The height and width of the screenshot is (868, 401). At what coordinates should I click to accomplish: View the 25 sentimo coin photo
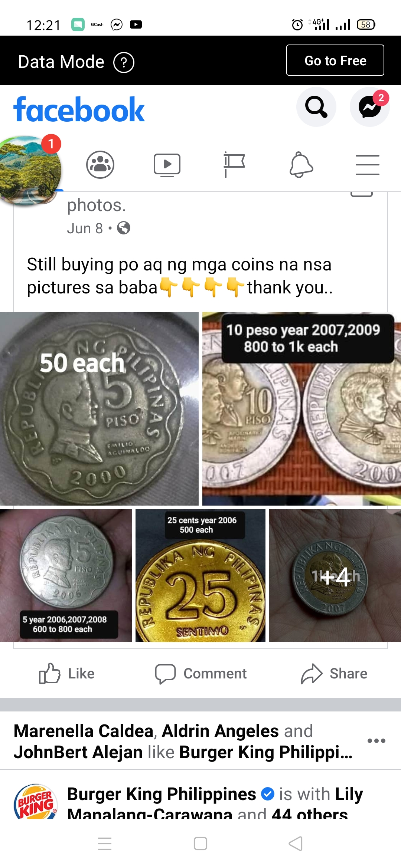(x=200, y=575)
